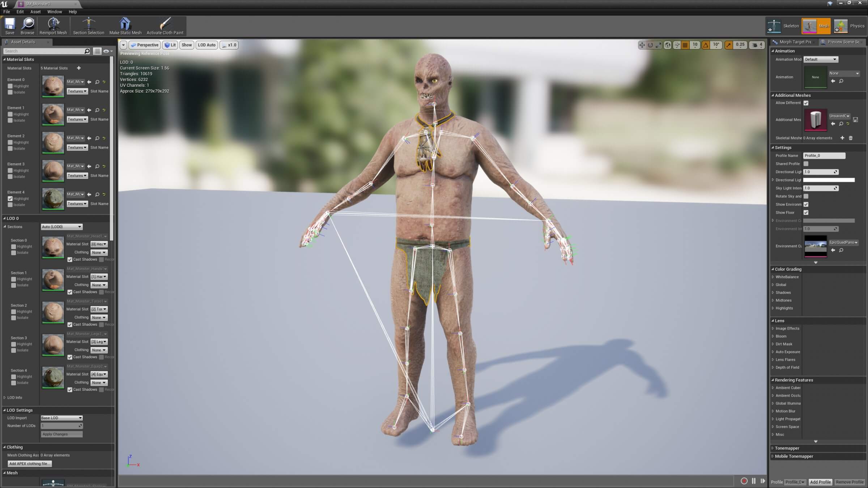This screenshot has height=488, width=868.
Task: Open the Animation Mode dropdown
Action: [820, 59]
